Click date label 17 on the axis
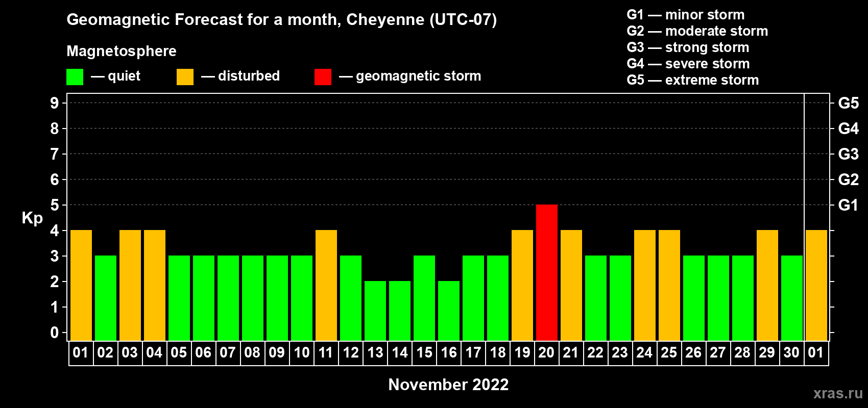This screenshot has width=868, height=408. (473, 352)
